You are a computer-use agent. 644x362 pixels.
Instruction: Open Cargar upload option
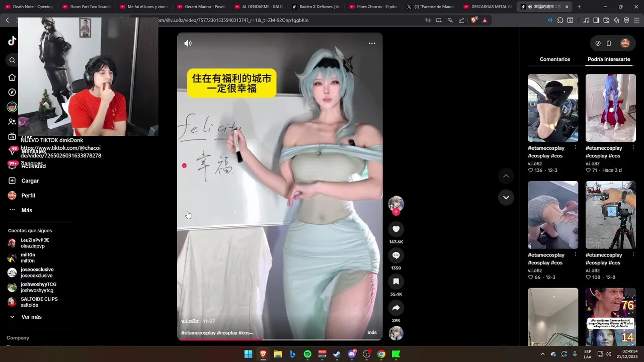(23, 180)
